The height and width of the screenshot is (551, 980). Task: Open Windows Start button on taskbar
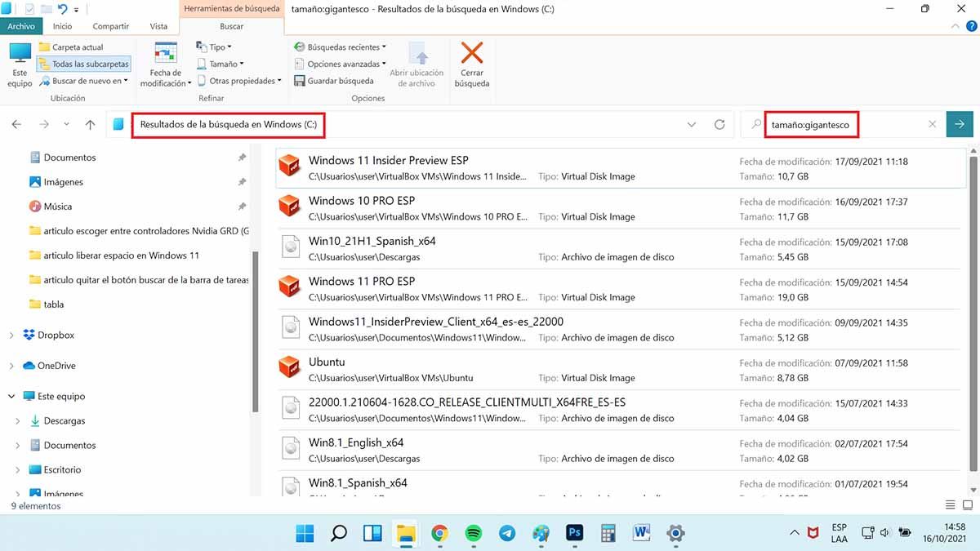click(x=305, y=533)
